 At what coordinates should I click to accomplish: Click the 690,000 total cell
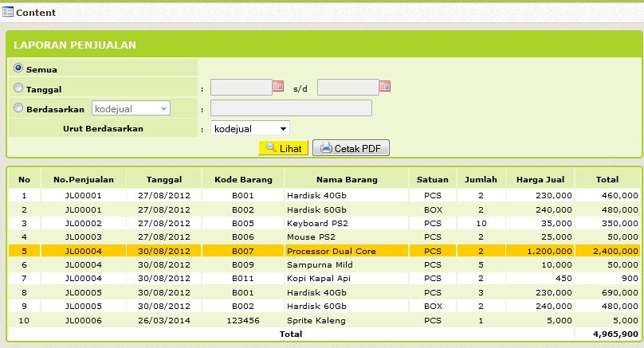tap(607, 292)
